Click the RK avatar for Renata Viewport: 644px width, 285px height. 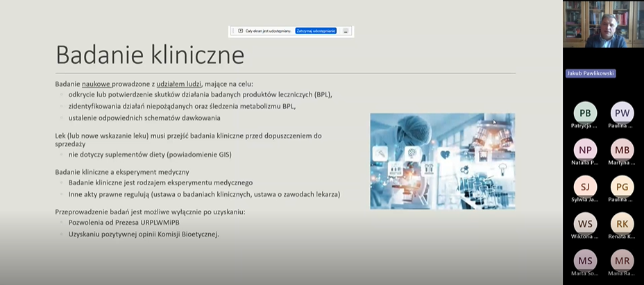pos(622,223)
